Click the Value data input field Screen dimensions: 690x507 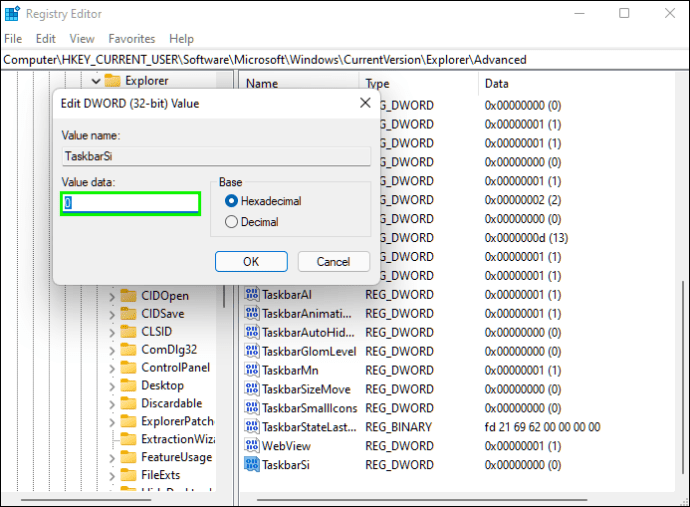[x=131, y=203]
